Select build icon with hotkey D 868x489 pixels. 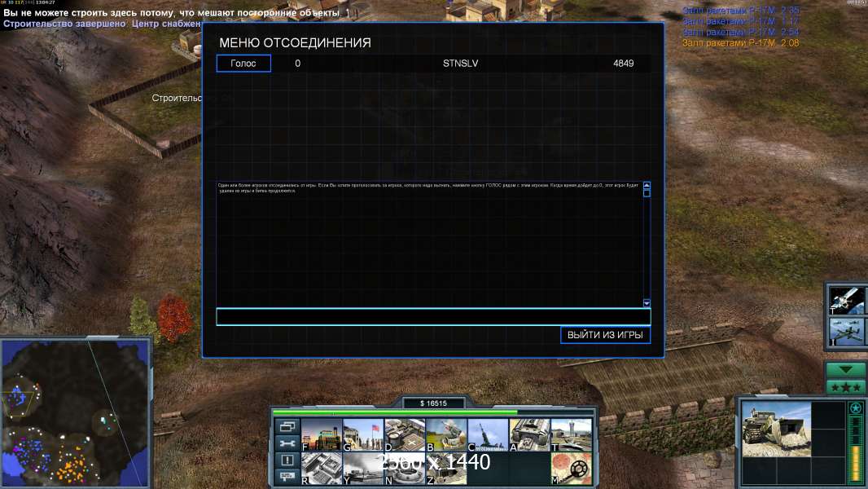click(x=405, y=434)
